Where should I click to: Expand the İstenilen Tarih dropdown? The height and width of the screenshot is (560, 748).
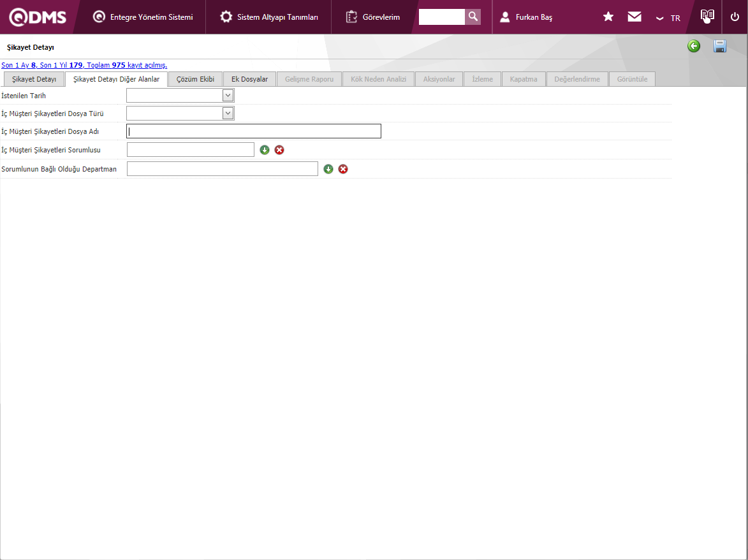pos(228,96)
